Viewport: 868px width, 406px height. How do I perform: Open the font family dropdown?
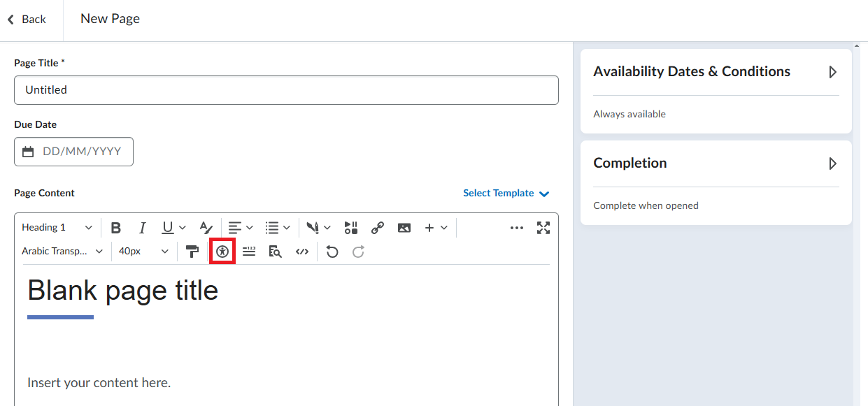[62, 252]
